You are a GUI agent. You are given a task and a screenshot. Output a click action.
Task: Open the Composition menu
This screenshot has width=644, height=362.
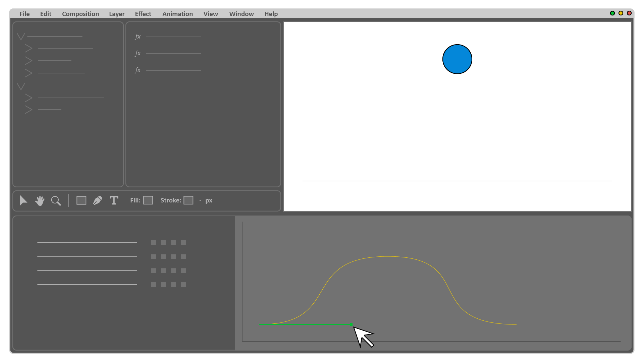(80, 14)
